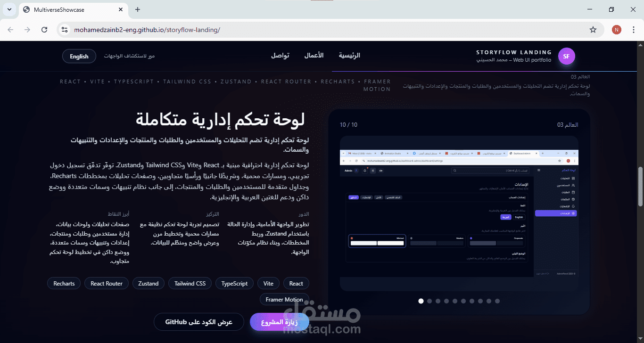Click the Tailwind CSS tech tag
The width and height of the screenshot is (644, 343).
[x=190, y=284]
